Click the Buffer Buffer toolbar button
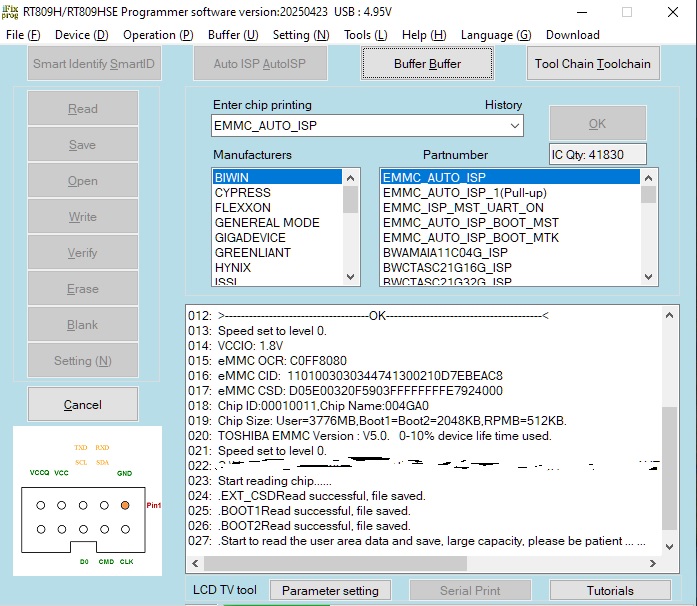Screen dimensions: 697x606 [x=428, y=64]
